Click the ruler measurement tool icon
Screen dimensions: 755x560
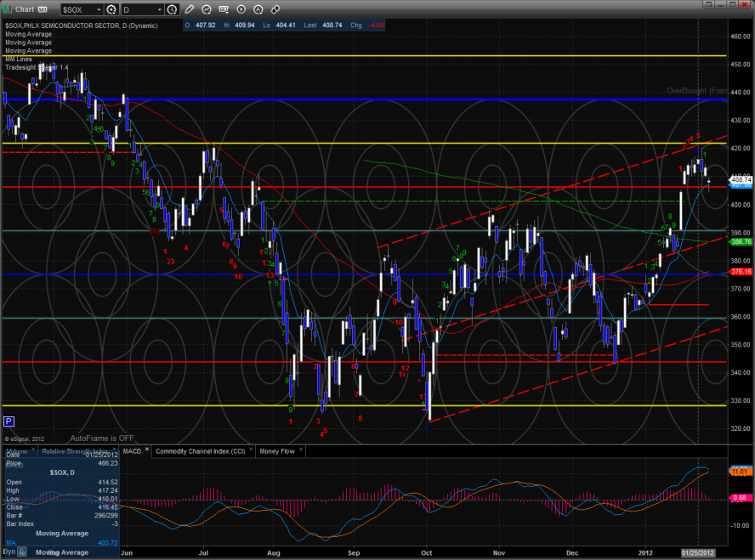pos(275,9)
